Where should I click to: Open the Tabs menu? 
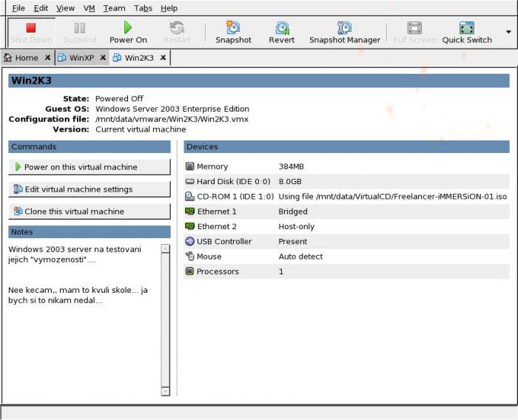tap(143, 8)
